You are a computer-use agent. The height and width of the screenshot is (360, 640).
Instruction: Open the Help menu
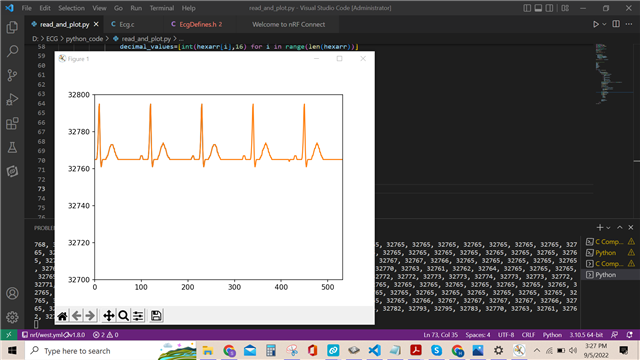tap(188, 8)
